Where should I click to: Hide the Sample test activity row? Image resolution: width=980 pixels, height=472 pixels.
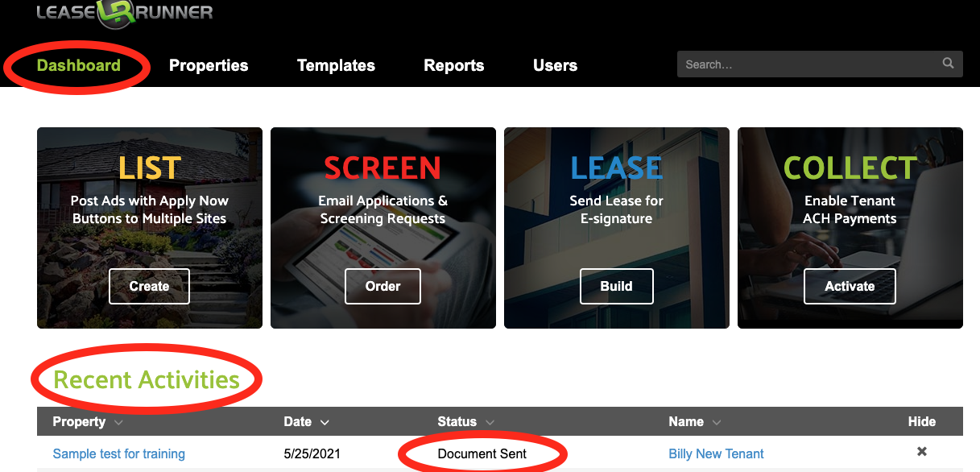click(922, 452)
